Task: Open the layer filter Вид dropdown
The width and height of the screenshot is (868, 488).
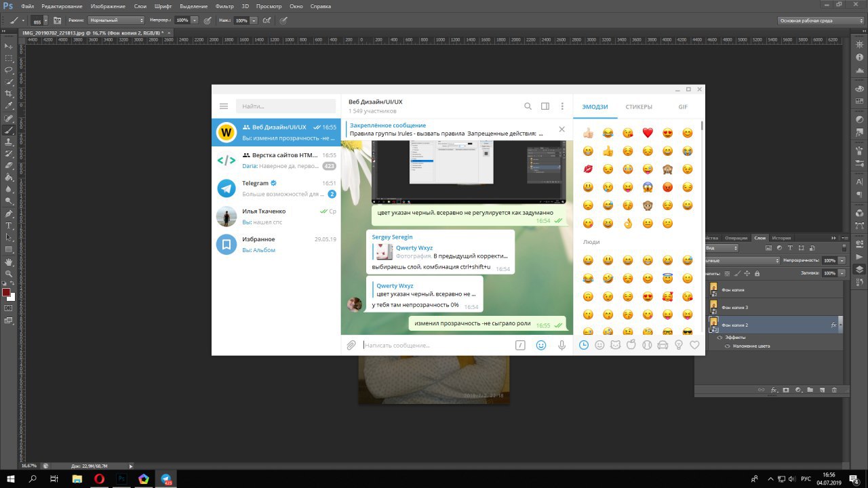Action: coord(722,248)
